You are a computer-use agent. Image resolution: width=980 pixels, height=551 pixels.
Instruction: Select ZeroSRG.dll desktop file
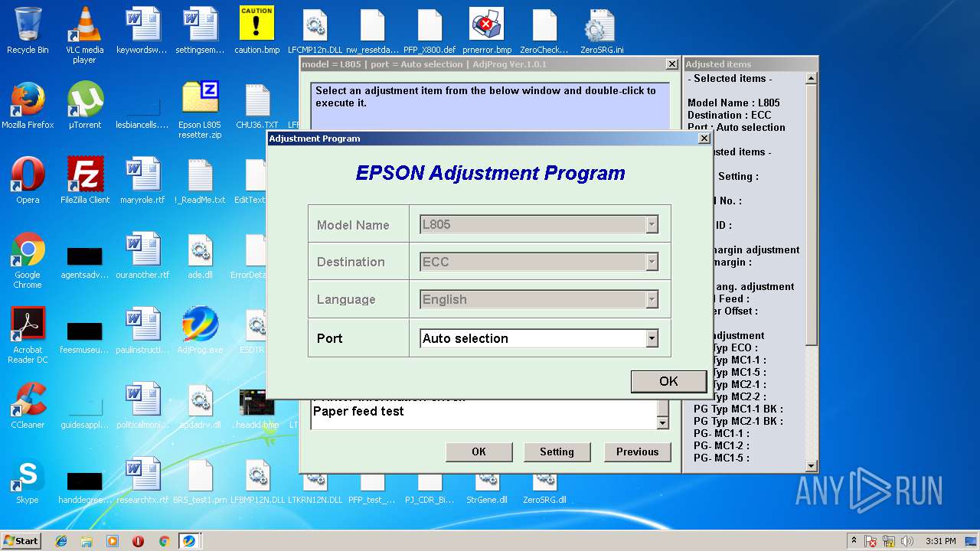[x=544, y=491]
